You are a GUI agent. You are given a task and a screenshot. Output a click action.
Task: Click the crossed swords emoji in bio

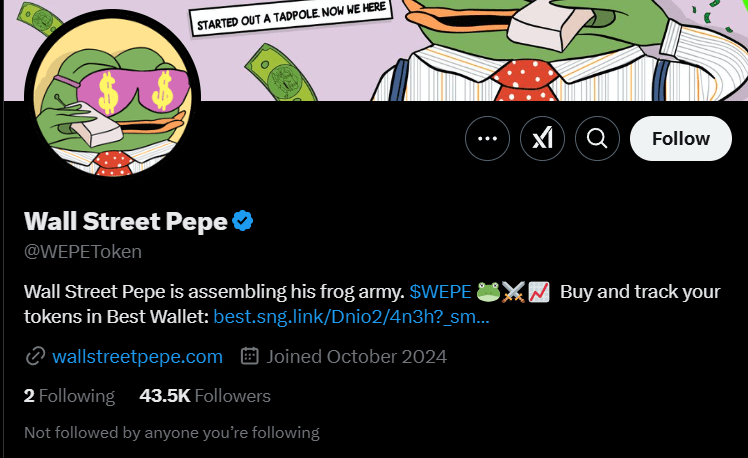[x=513, y=292]
